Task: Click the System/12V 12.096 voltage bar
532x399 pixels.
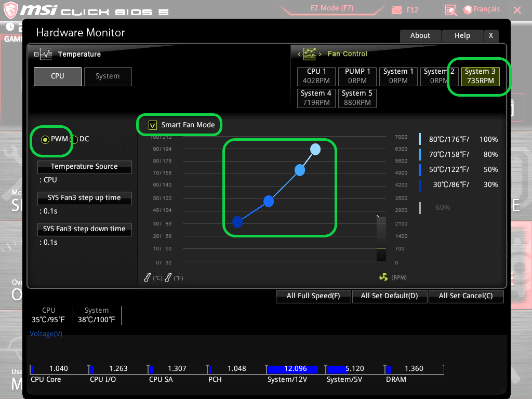Action: [296, 369]
